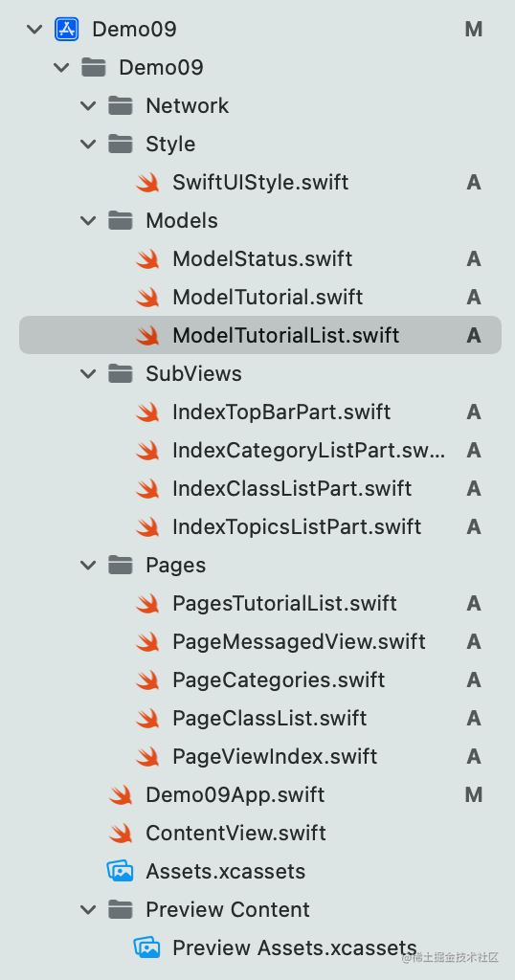Image resolution: width=515 pixels, height=980 pixels.
Task: Click the folder icon beside Preview Content
Action: (120, 909)
